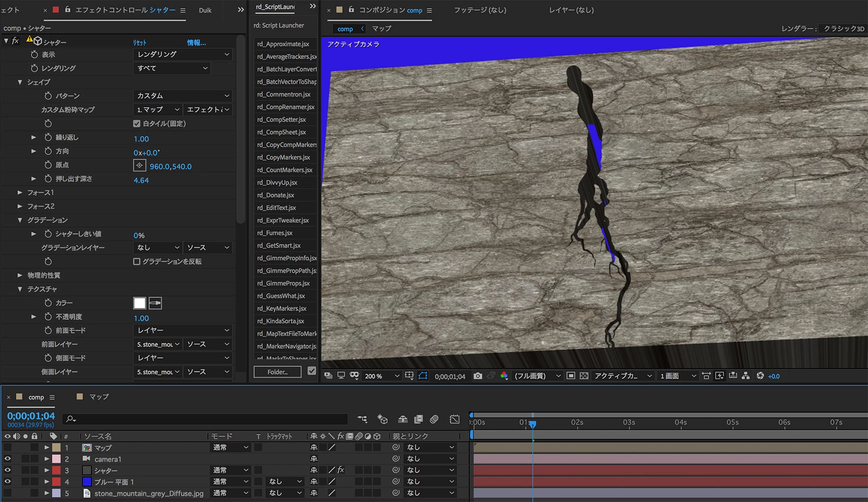Open the 200% magnification dropdown
Image resolution: width=868 pixels, height=502 pixels.
click(x=382, y=376)
